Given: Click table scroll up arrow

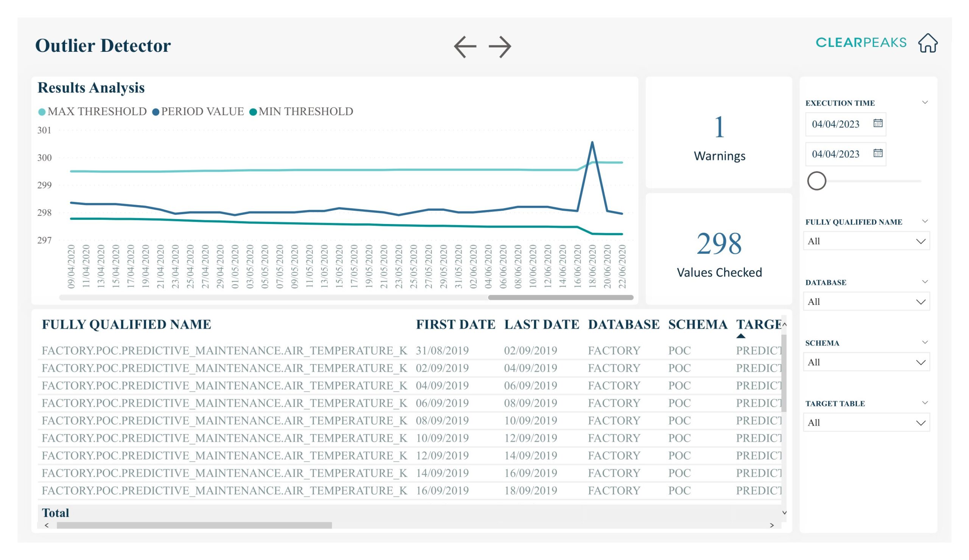Looking at the screenshot, I should pyautogui.click(x=784, y=325).
